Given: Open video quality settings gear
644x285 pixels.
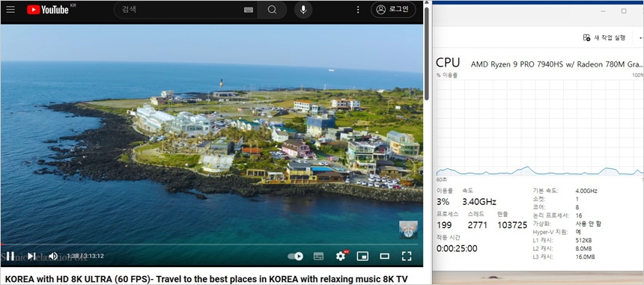Looking at the screenshot, I should (x=341, y=257).
